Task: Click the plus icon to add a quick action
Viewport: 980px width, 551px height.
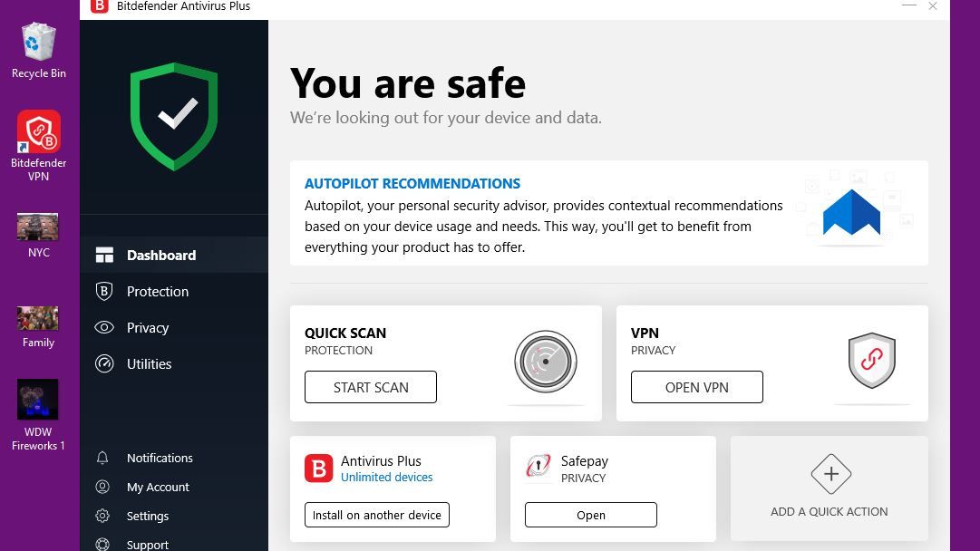Action: pos(830,474)
